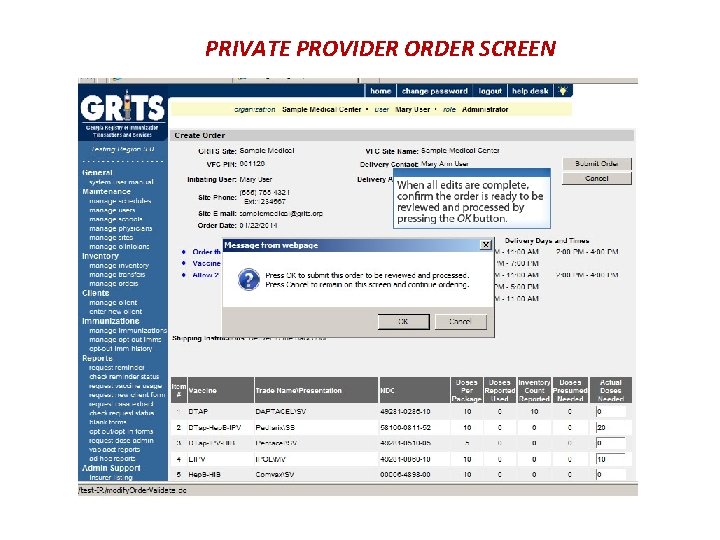This screenshot has width=720, height=540.
Task: Open manage clinicians link
Action: click(119, 247)
